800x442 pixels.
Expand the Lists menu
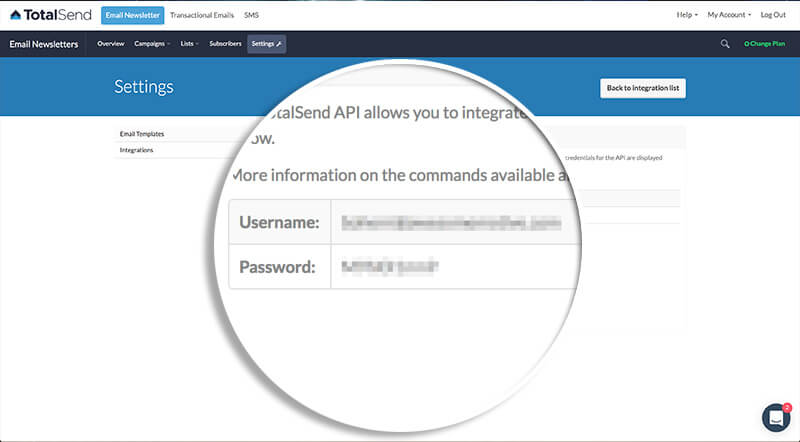189,44
